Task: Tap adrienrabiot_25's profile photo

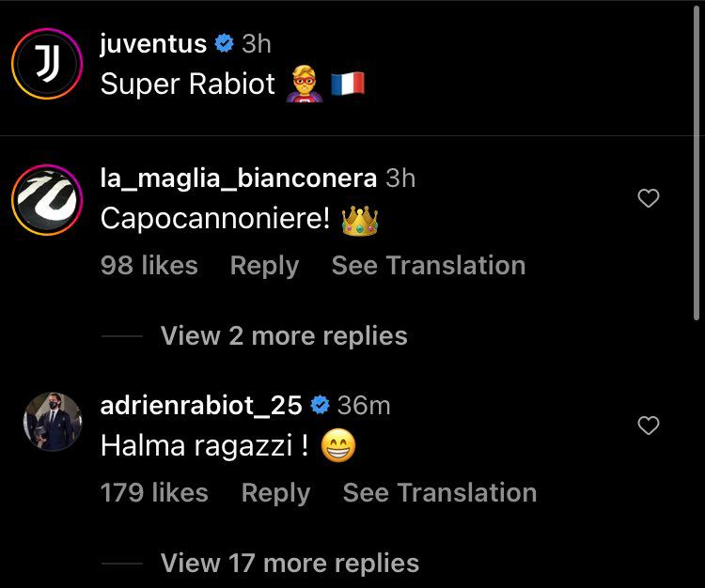Action: click(x=53, y=423)
